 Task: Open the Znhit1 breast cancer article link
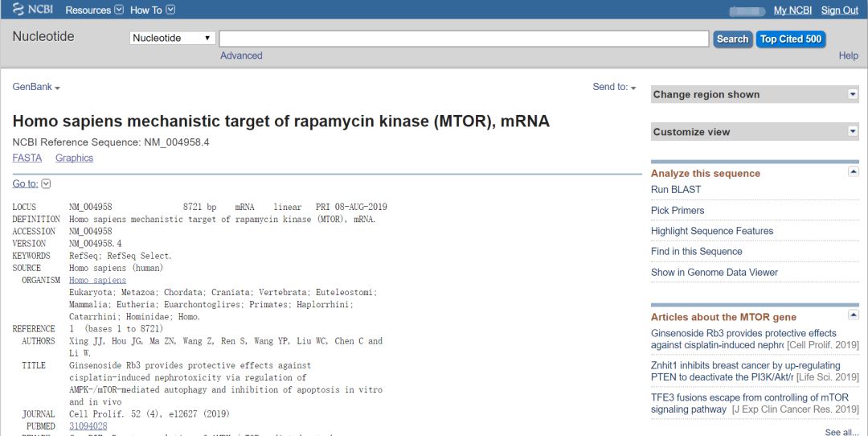point(746,371)
